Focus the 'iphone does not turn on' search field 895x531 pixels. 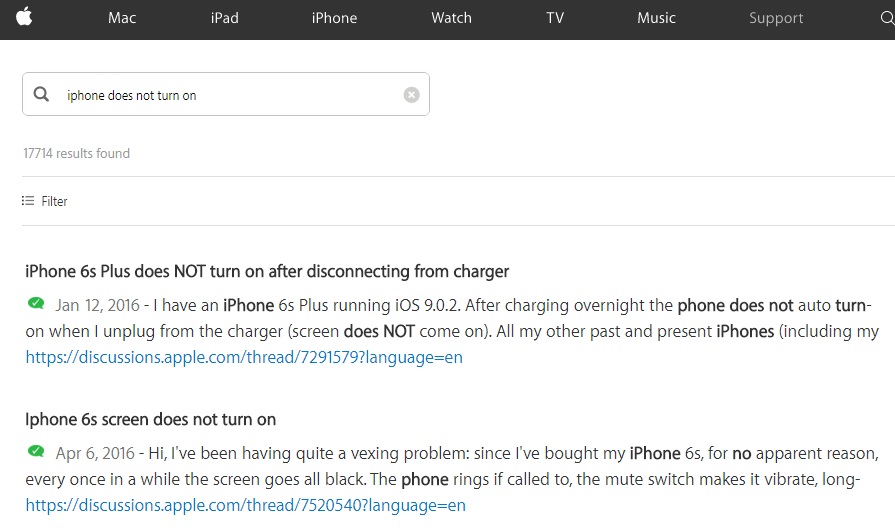226,94
